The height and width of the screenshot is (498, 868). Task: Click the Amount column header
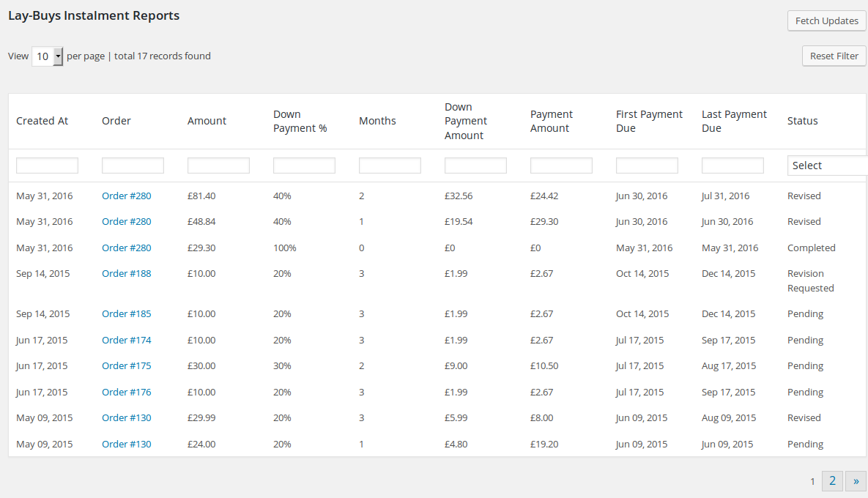point(207,121)
